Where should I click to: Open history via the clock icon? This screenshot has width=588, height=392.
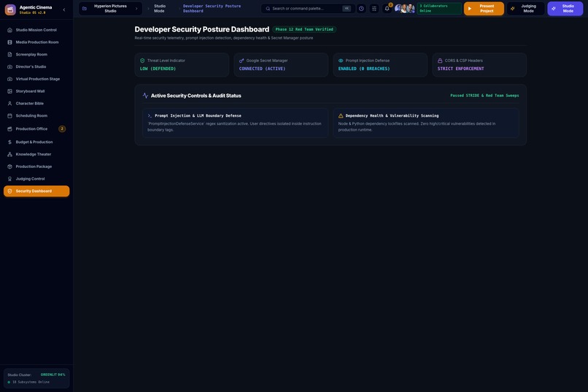361,9
